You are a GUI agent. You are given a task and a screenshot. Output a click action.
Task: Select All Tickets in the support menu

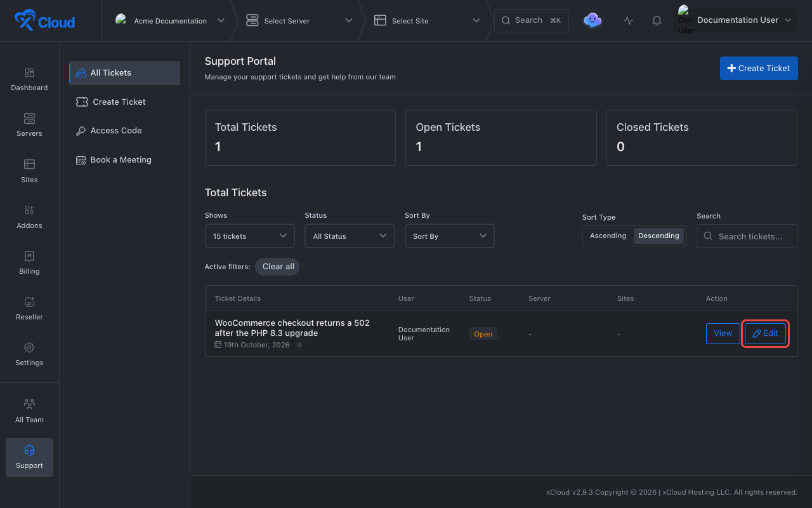pyautogui.click(x=124, y=72)
